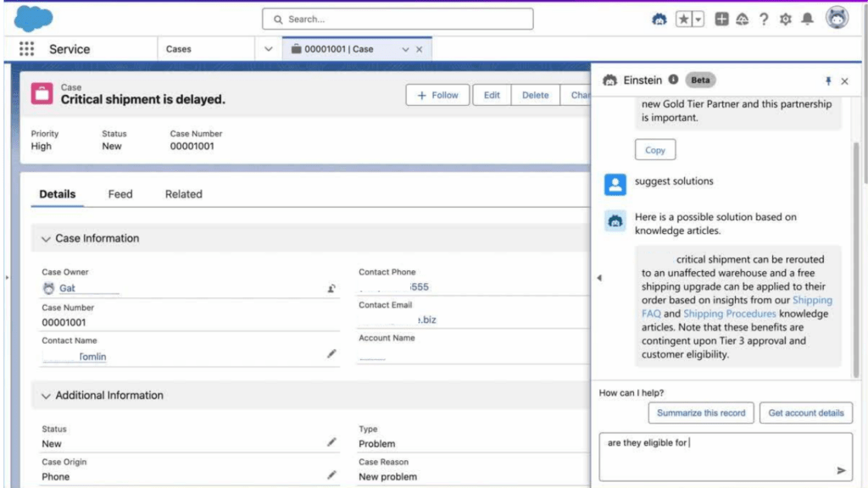The height and width of the screenshot is (488, 868).
Task: Click the Edit case button
Action: point(492,95)
